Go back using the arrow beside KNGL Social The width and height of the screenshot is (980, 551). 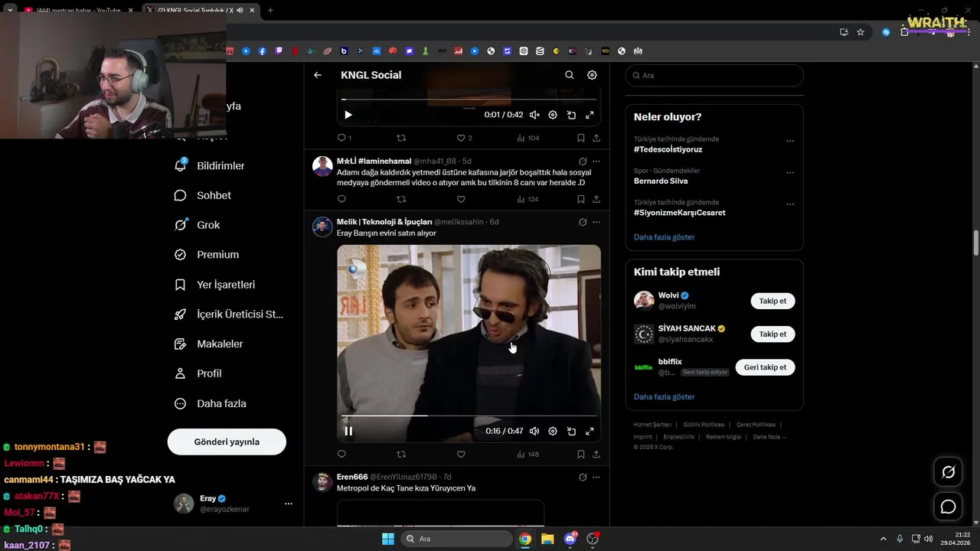(318, 75)
